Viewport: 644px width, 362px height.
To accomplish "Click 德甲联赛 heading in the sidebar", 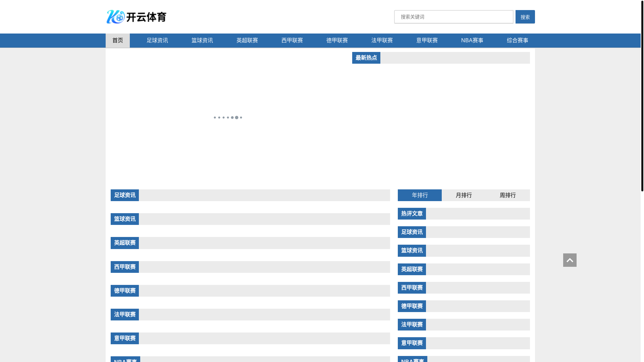I will (x=412, y=306).
